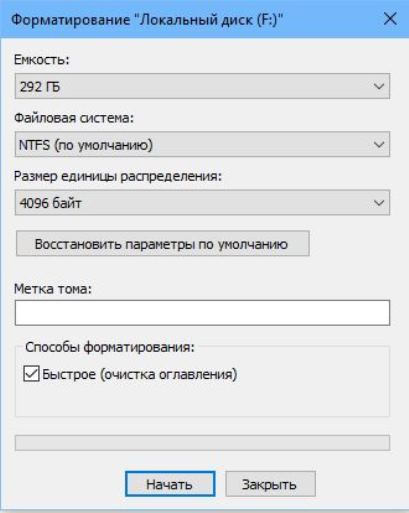Open the NTFS (по умолчанию) file system dropdown
Screen dimensions: 409x513
[x=202, y=144]
